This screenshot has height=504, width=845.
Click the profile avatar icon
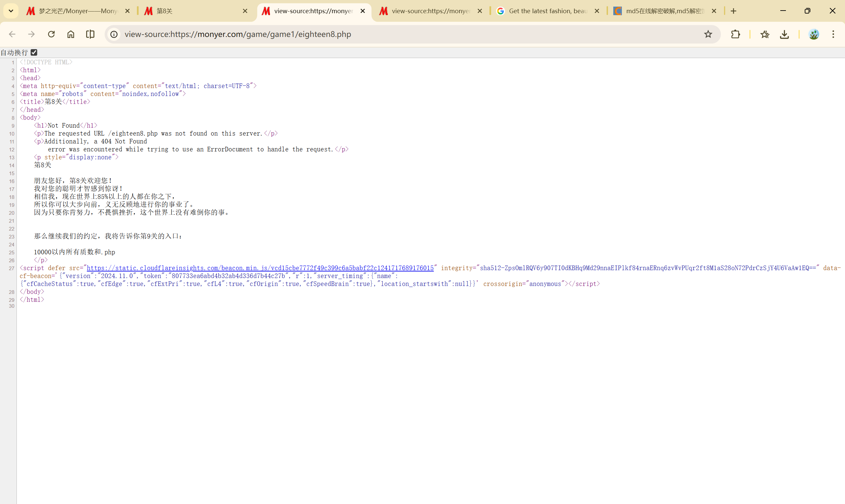(814, 34)
